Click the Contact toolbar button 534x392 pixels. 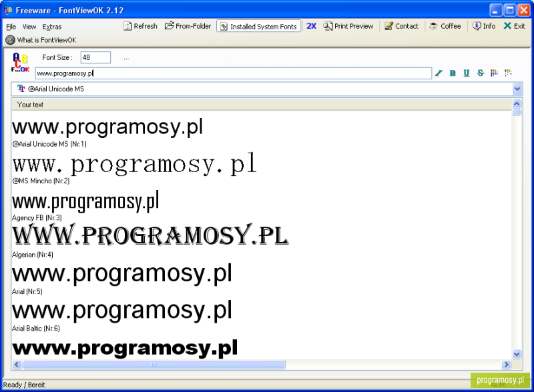(x=402, y=26)
